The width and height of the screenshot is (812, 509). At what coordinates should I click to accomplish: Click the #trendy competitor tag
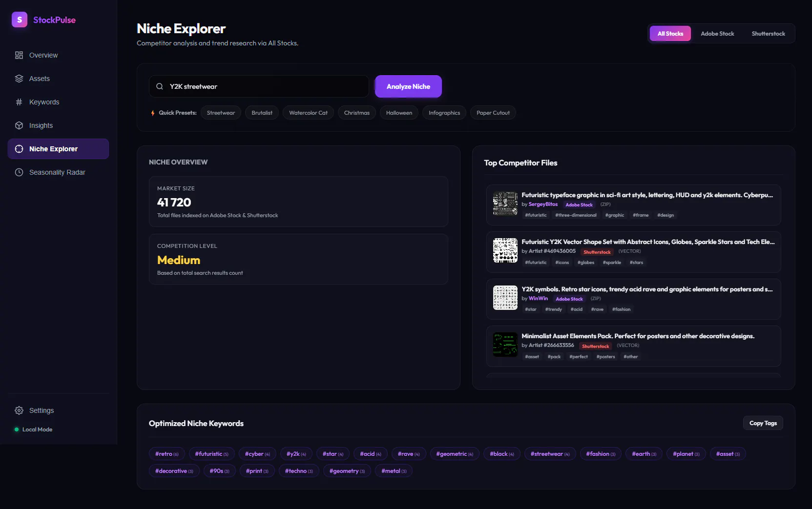[553, 309]
